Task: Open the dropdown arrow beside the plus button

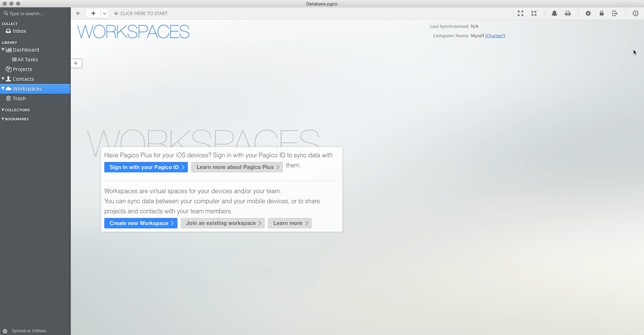Action: click(x=105, y=13)
